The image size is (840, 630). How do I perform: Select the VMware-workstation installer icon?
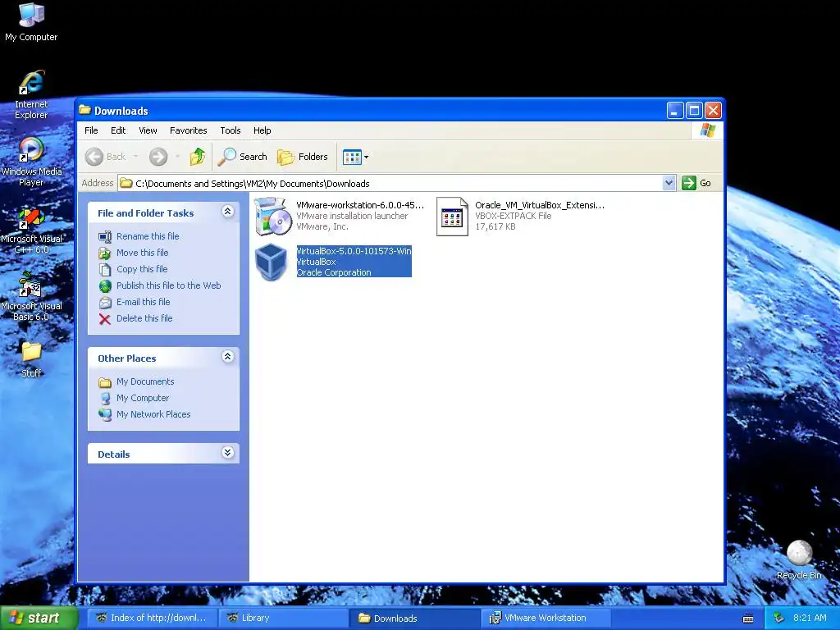pos(273,216)
